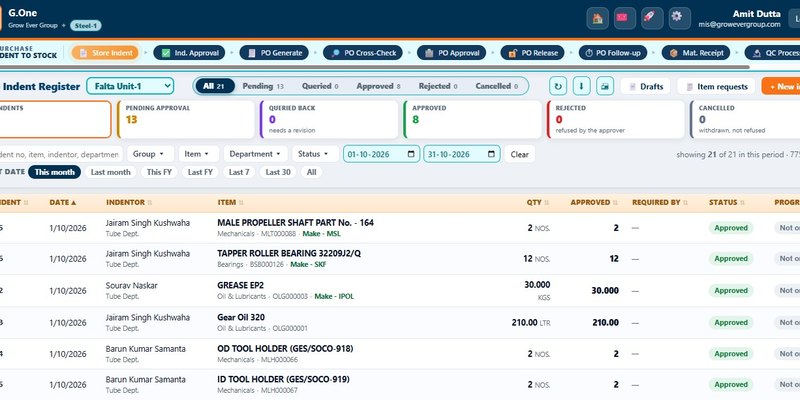Go to the PO Release step
The width and height of the screenshot is (800, 400).
(x=533, y=53)
